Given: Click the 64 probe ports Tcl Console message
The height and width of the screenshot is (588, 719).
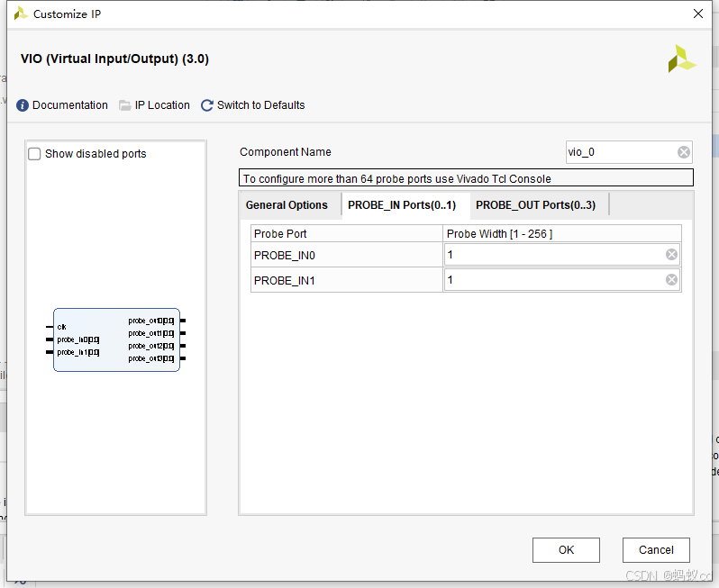Looking at the screenshot, I should [x=466, y=177].
